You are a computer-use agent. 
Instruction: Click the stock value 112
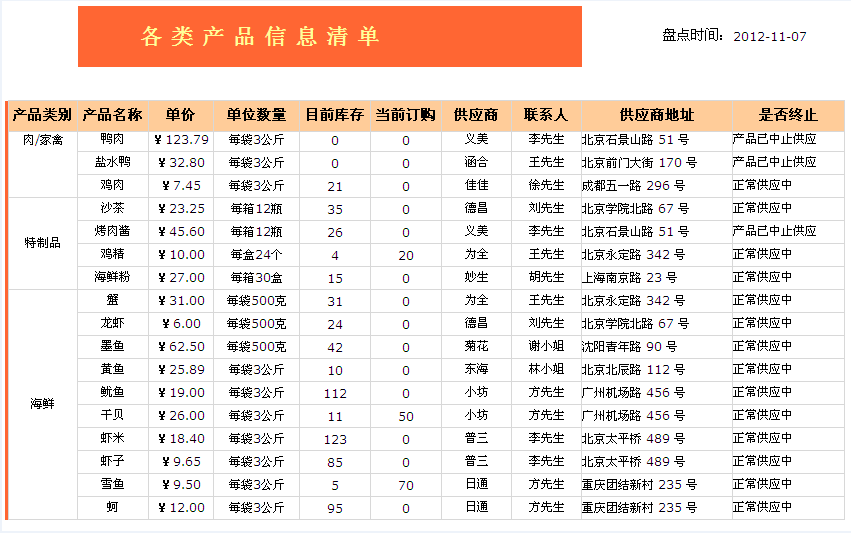click(x=335, y=394)
